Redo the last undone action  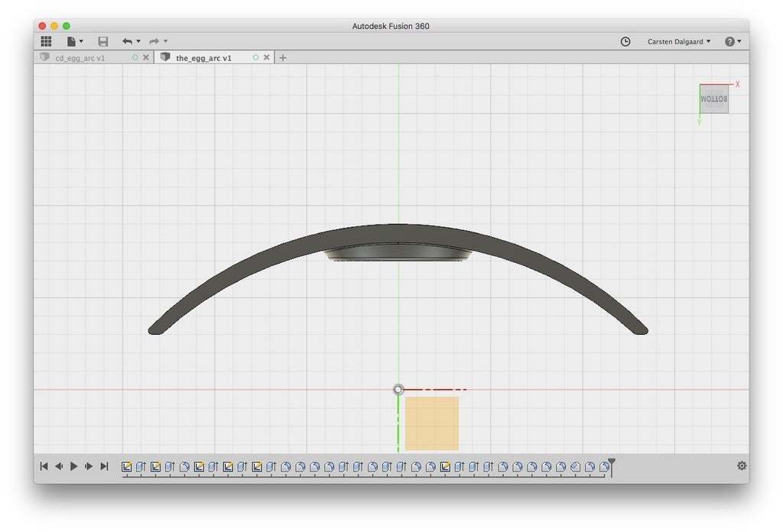point(154,41)
